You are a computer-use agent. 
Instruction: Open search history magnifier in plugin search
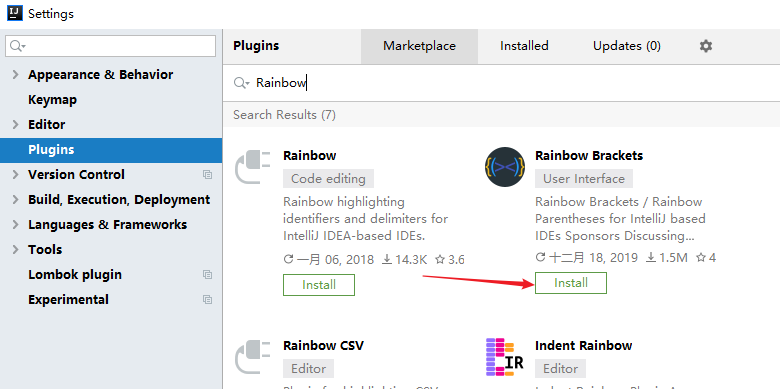241,83
